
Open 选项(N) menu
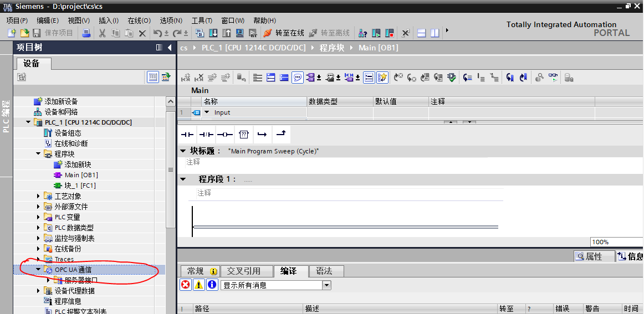coord(171,20)
